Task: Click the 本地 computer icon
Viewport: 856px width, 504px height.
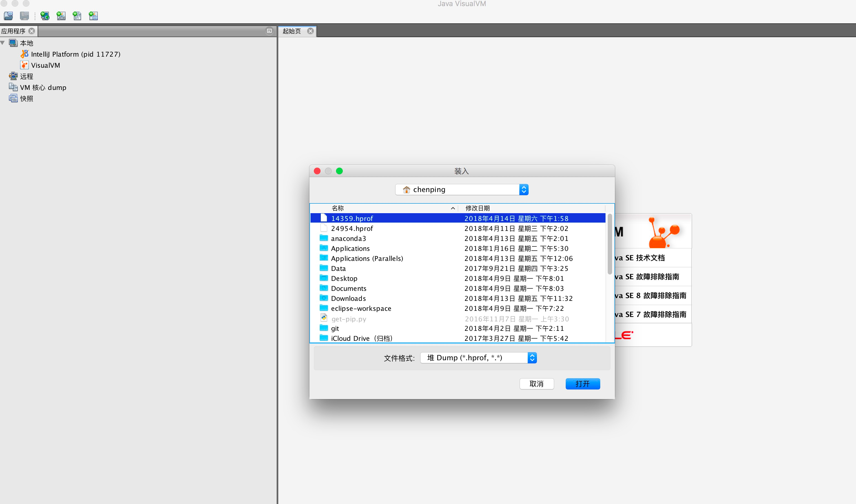Action: pos(13,43)
